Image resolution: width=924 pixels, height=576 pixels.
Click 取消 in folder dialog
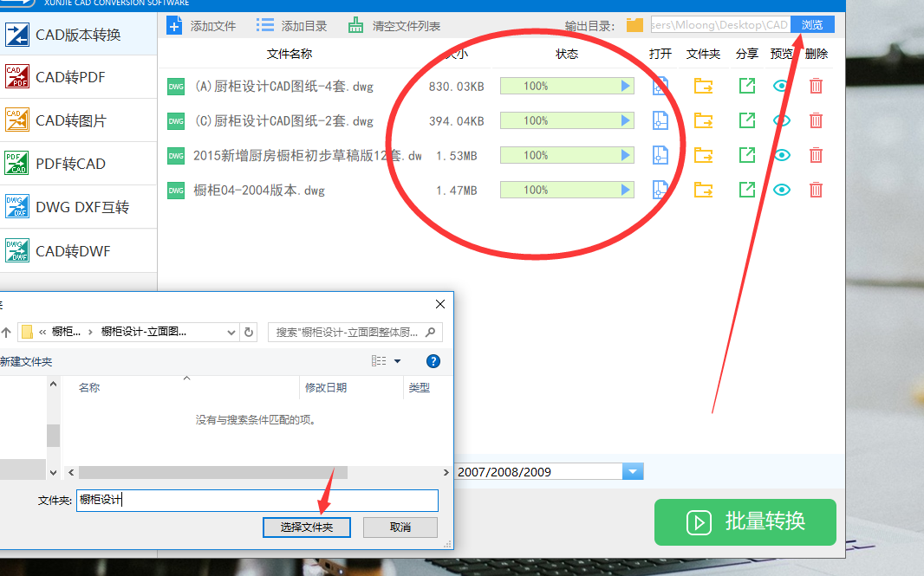[x=400, y=527]
